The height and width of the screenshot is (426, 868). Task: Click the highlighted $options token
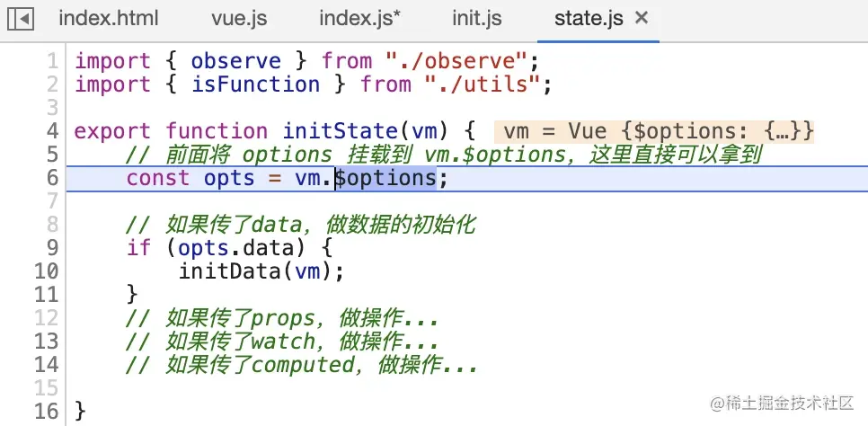tap(386, 178)
